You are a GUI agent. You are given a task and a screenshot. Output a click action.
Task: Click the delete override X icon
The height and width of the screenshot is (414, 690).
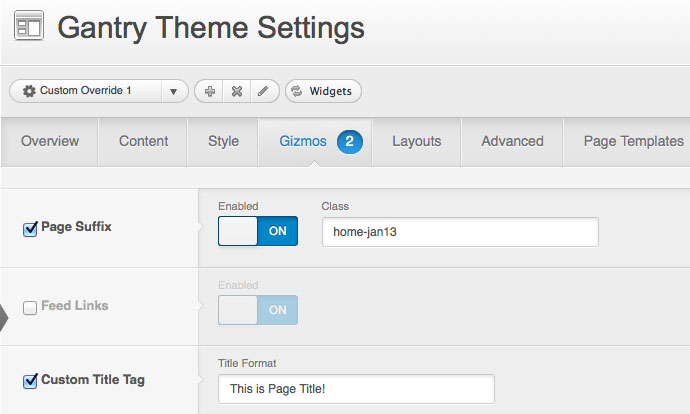click(x=237, y=91)
